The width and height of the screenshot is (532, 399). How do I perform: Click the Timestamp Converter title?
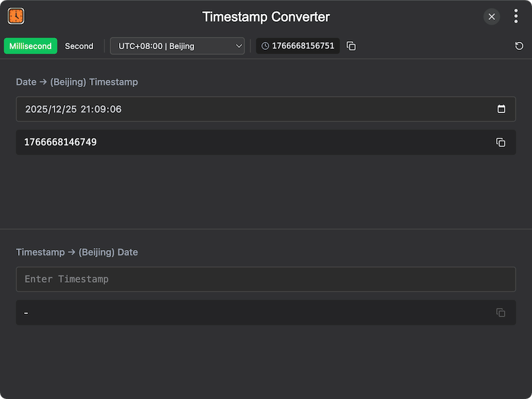click(266, 17)
